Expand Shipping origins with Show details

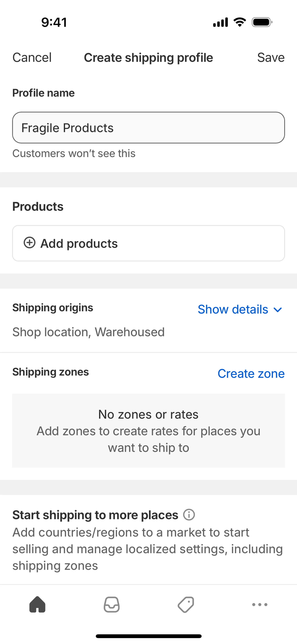tap(233, 309)
